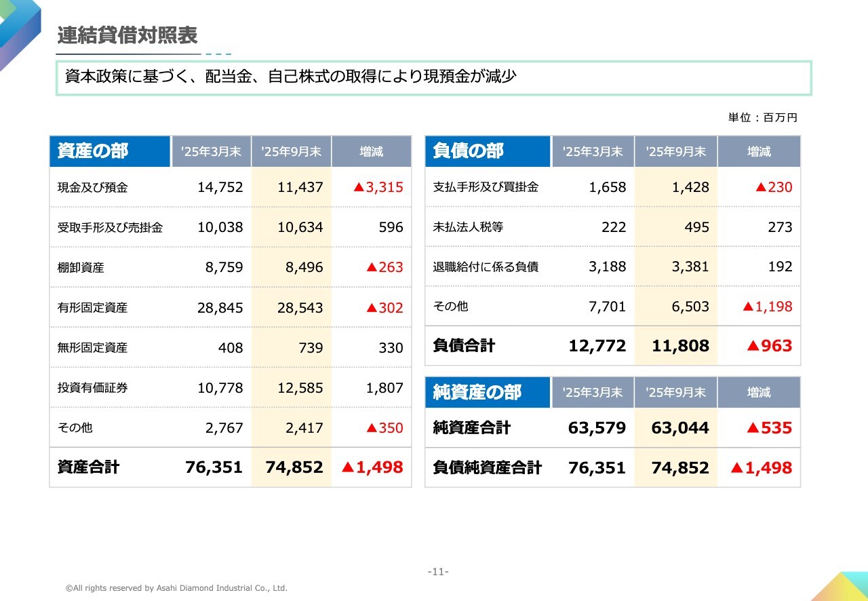
Task: Click the summary text box about 現預金 decrease
Action: [x=433, y=78]
